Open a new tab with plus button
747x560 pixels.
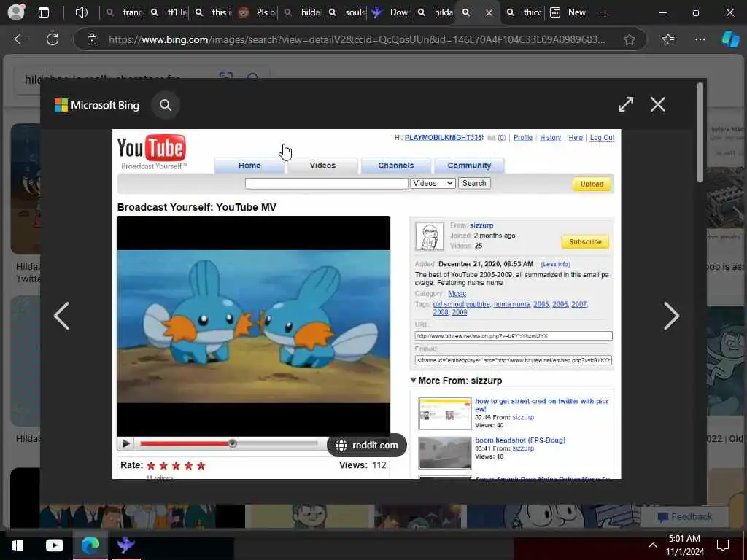[605, 12]
